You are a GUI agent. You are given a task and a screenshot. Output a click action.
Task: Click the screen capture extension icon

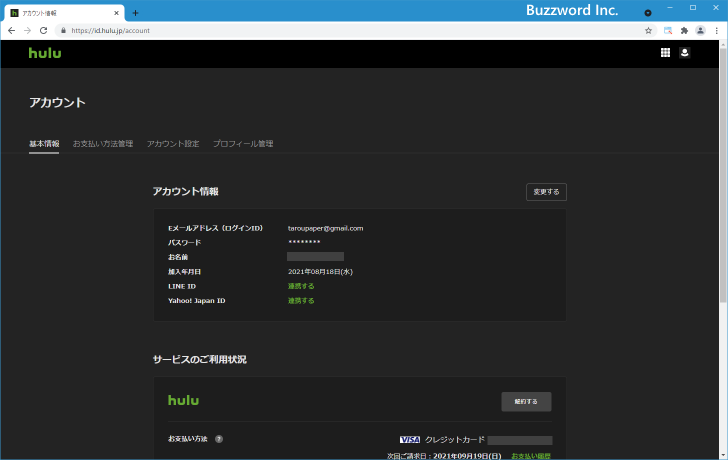point(668,31)
